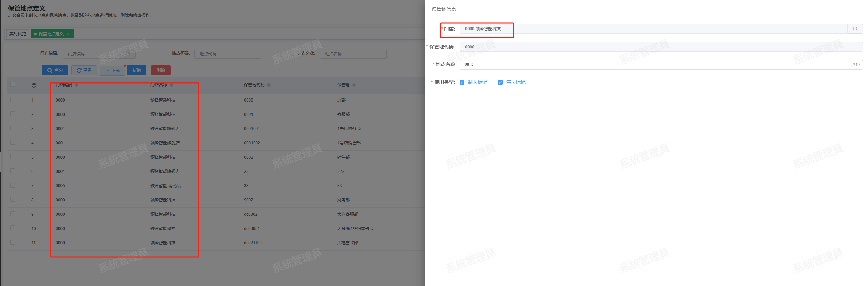
Task: Click the 售卡标记 label text
Action: pos(516,82)
